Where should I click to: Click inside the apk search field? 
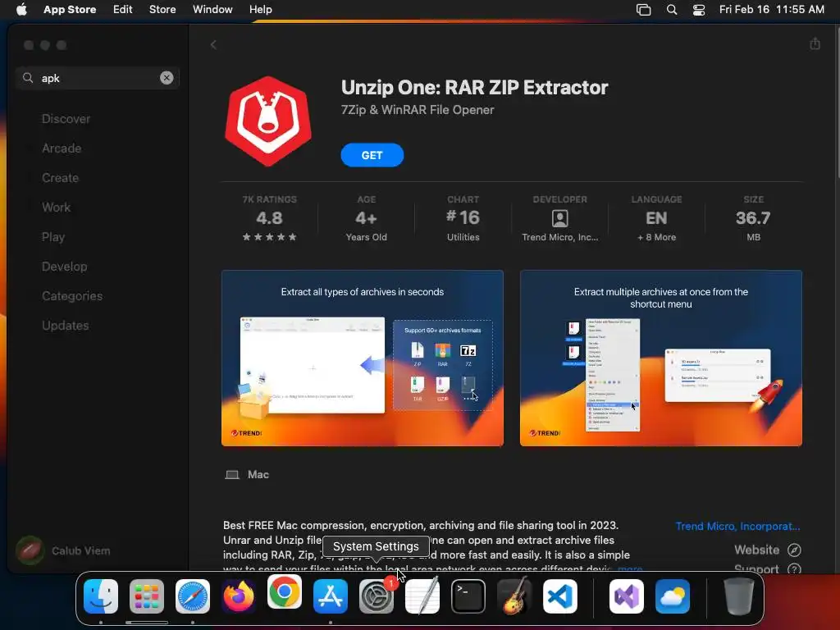(98, 78)
